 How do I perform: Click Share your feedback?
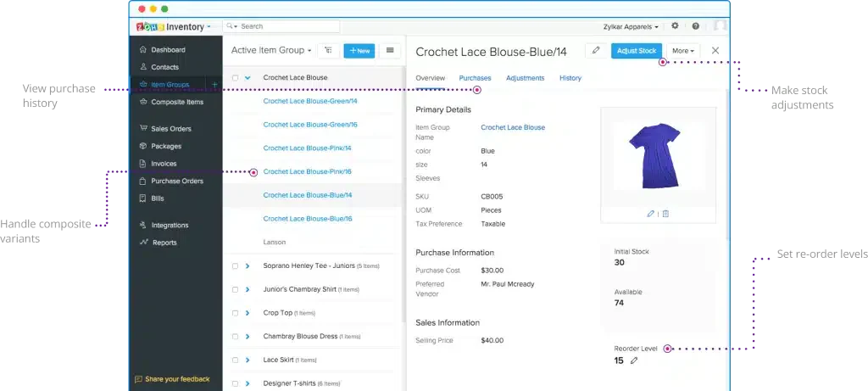pos(172,379)
